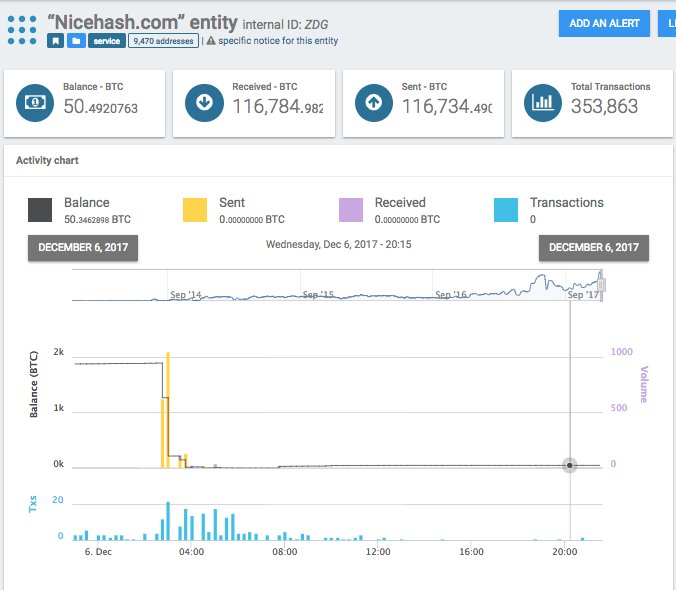The image size is (676, 590).
Task: Select the received value 116,784
Action: 278,107
